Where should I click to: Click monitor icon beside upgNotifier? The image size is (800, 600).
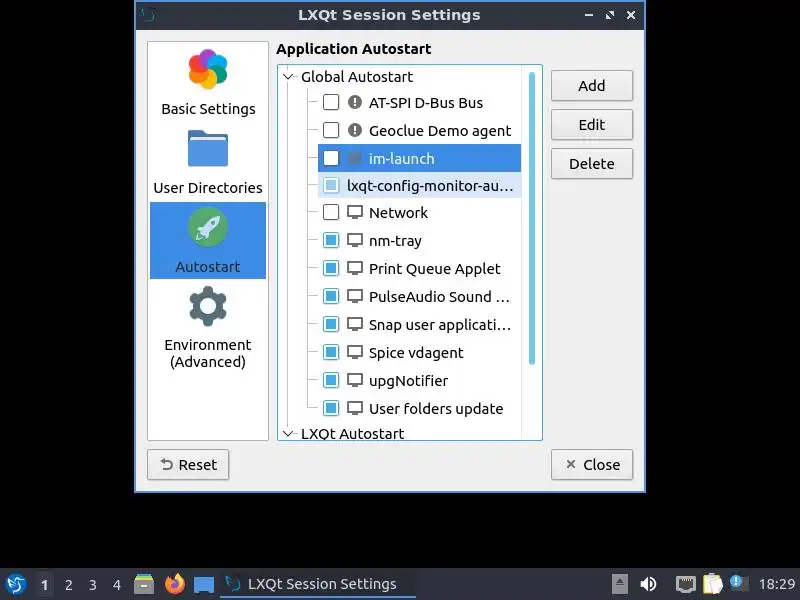[x=355, y=380]
